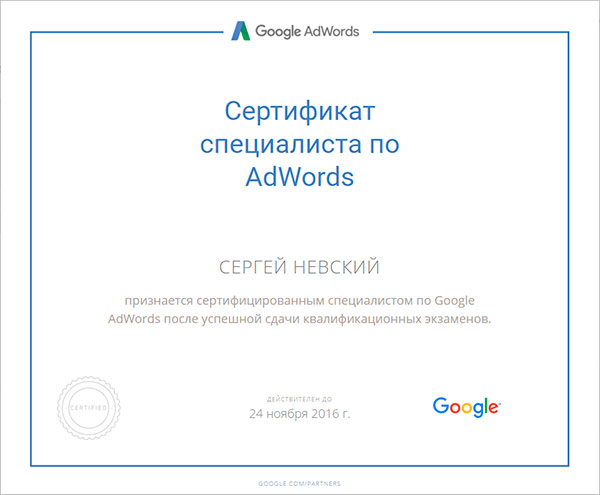Click the colorful Google logo

coord(466,407)
